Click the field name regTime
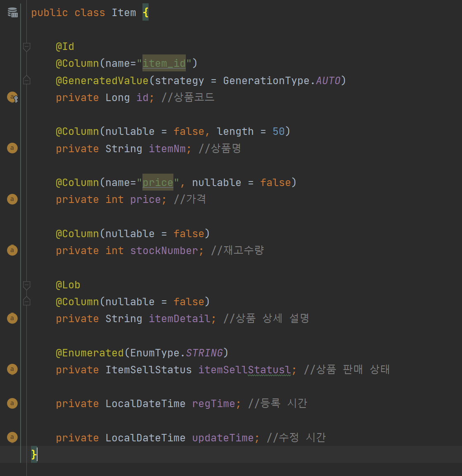The image size is (462, 476). point(213,404)
